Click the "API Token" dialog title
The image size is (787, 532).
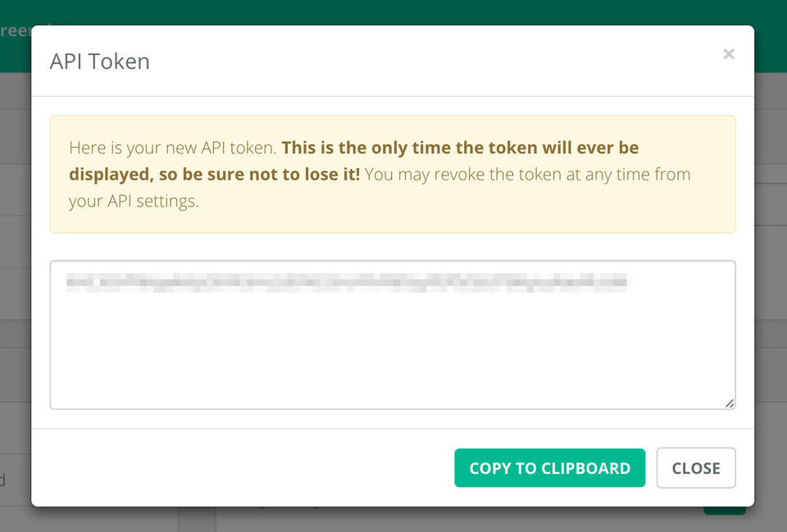pyautogui.click(x=99, y=61)
